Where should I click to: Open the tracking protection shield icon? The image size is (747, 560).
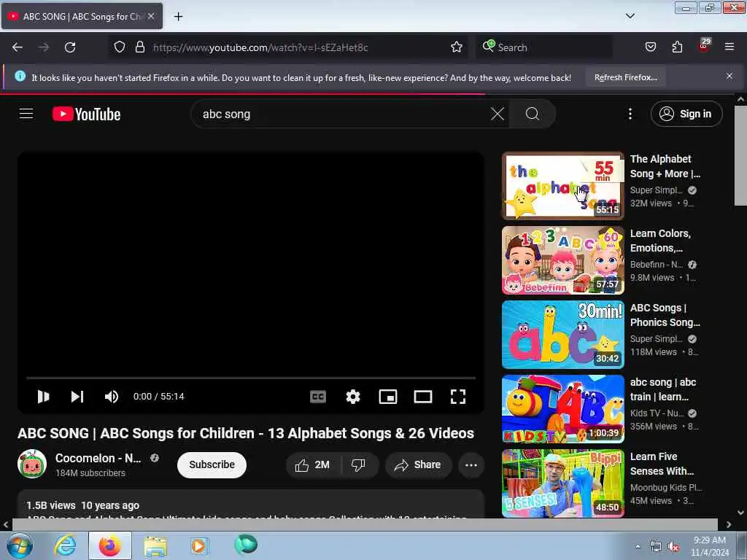point(120,47)
